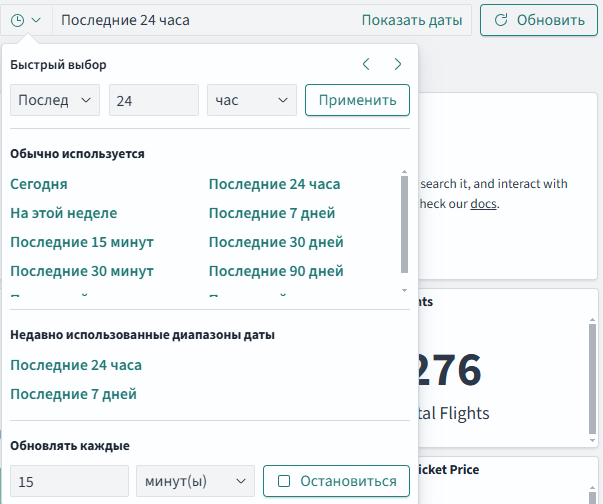
Task: Open the минут(ы) refresh unit dropdown
Action: coord(195,481)
